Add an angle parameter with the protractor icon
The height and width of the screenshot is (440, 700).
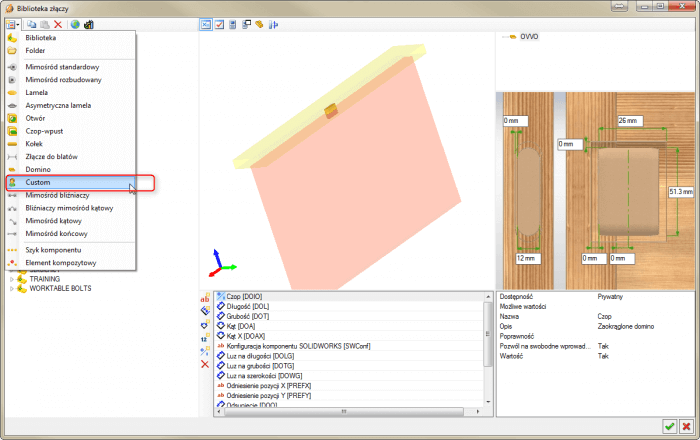point(205,324)
